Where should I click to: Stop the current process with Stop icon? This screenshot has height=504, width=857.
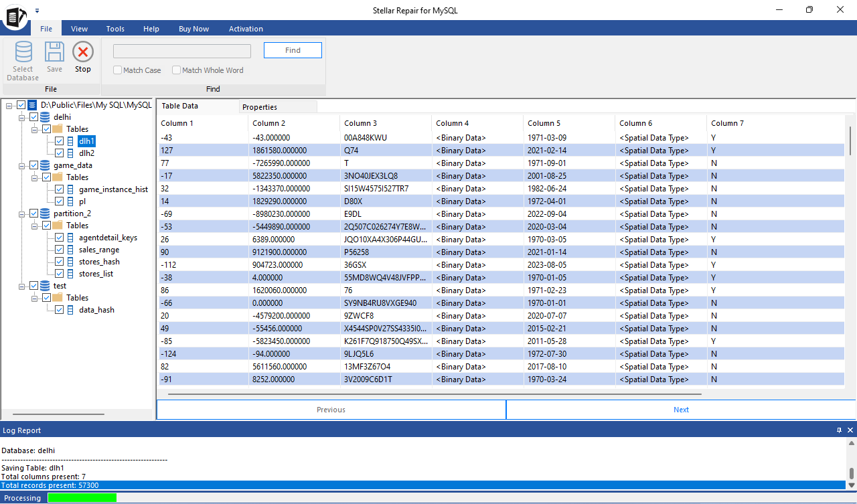[x=83, y=52]
